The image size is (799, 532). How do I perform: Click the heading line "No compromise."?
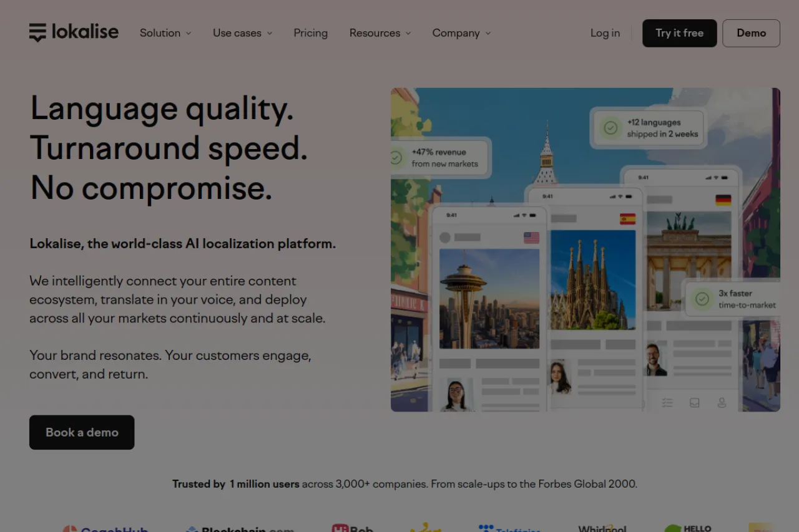tap(151, 188)
